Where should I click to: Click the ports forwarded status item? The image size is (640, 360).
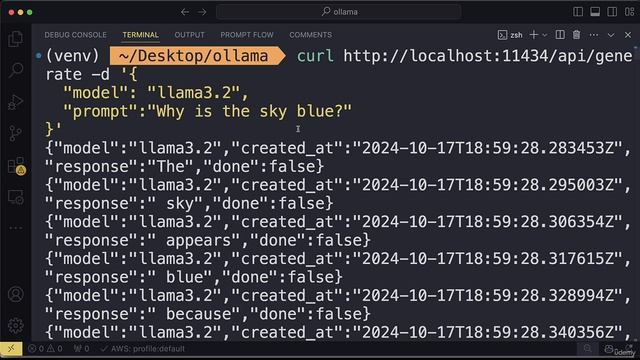[x=81, y=349]
